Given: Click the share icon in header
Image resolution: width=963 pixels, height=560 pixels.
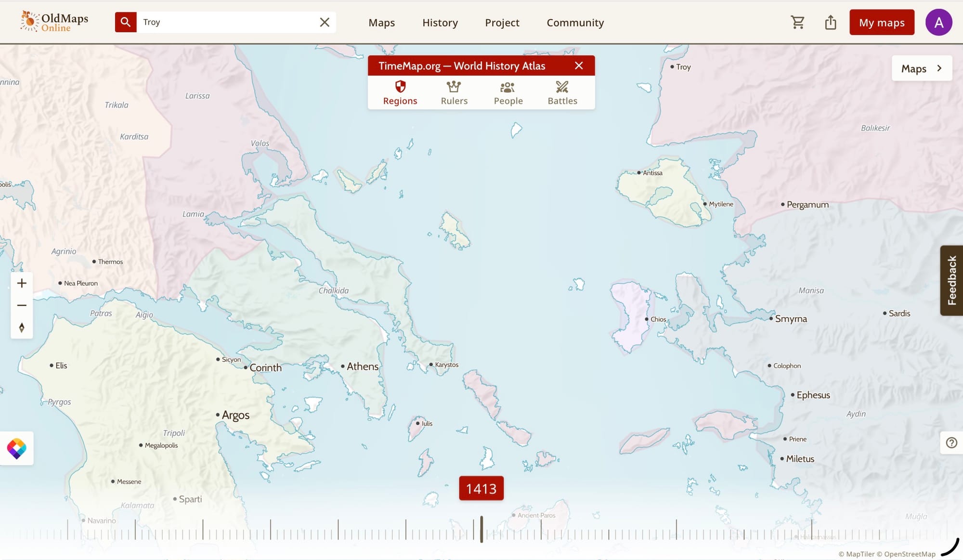Looking at the screenshot, I should [x=831, y=22].
